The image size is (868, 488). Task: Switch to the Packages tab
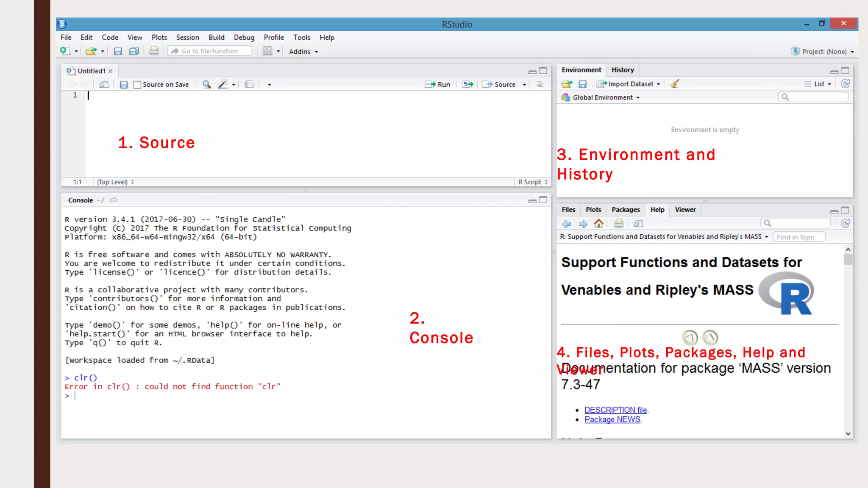coord(626,210)
